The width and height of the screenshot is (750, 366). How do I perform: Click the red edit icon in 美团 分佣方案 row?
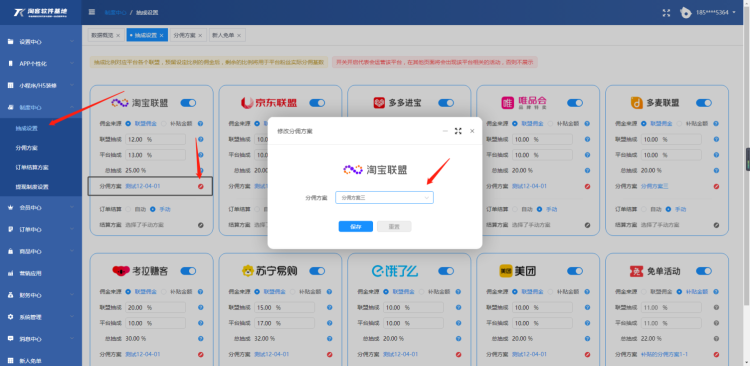pyautogui.click(x=587, y=355)
